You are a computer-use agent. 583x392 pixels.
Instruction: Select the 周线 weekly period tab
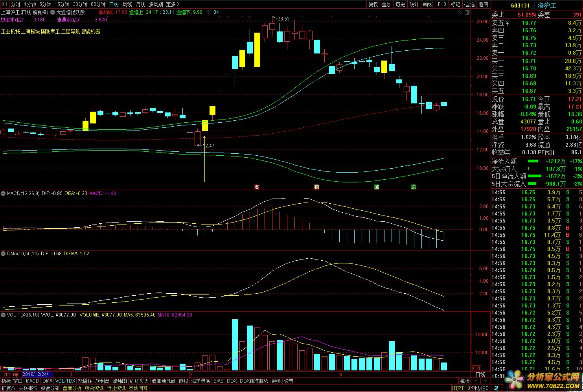tap(127, 4)
